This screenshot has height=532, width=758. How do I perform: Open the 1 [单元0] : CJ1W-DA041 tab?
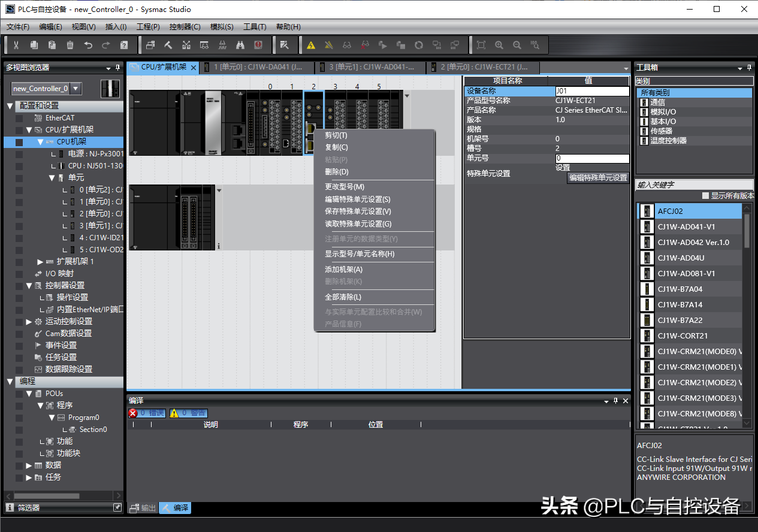258,67
